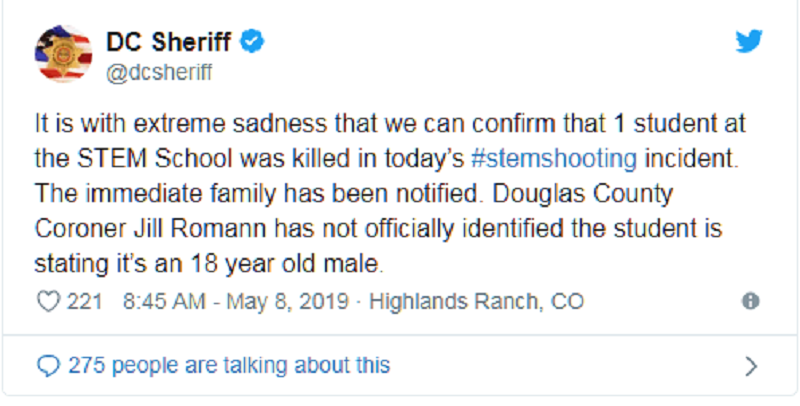Open DC Sheriff profile avatar
This screenshot has width=800, height=406.
(x=63, y=54)
